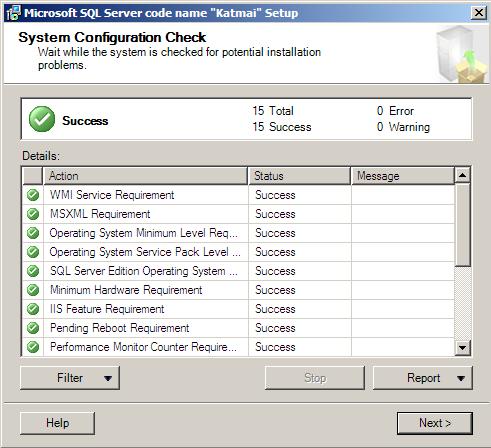Open Help for setup
This screenshot has height=448, width=491.
point(57,423)
